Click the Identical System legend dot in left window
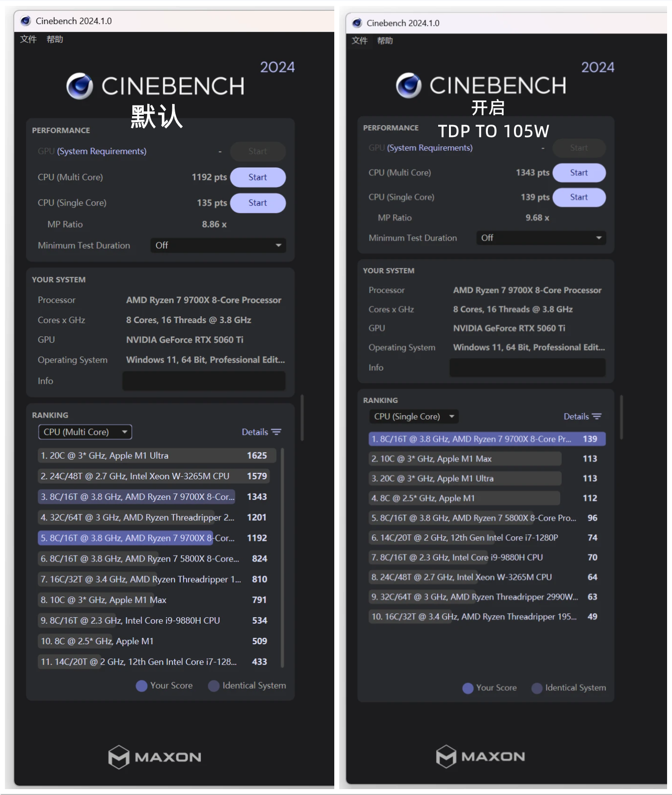 [x=214, y=686]
